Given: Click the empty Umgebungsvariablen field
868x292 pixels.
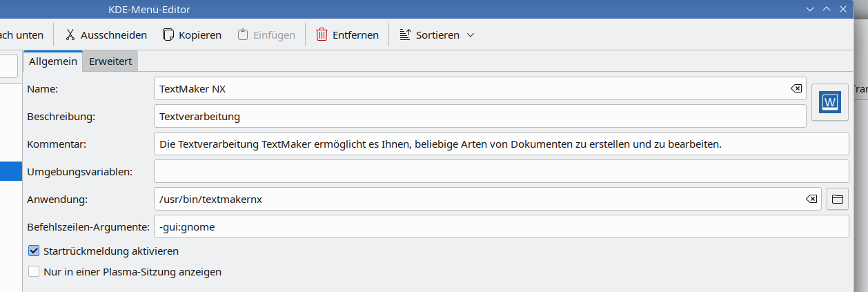Looking at the screenshot, I should tap(501, 171).
